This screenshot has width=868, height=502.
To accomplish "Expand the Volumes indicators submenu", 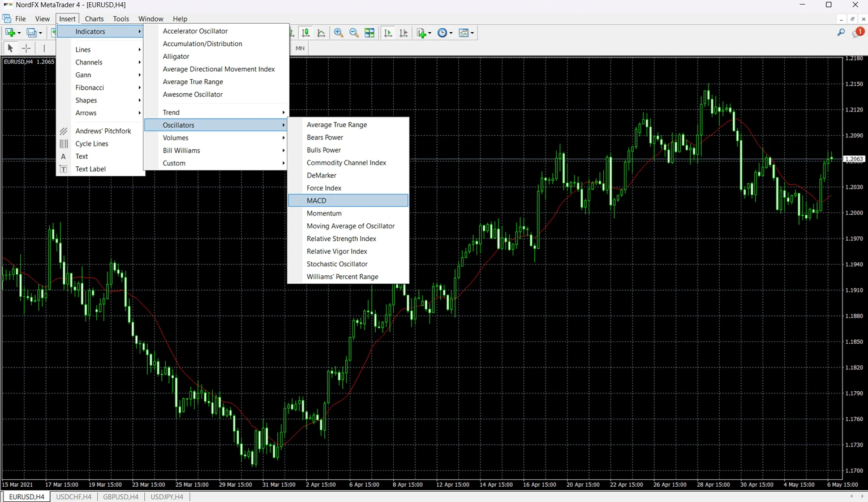I will (x=216, y=138).
